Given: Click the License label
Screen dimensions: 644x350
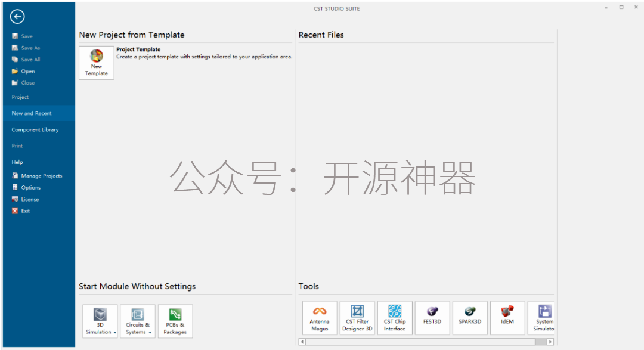Looking at the screenshot, I should pos(30,199).
